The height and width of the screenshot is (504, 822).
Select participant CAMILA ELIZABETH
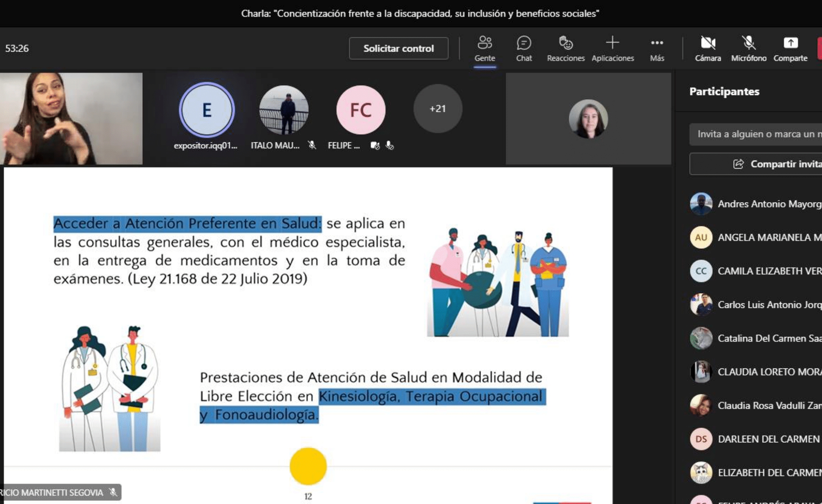(x=756, y=271)
